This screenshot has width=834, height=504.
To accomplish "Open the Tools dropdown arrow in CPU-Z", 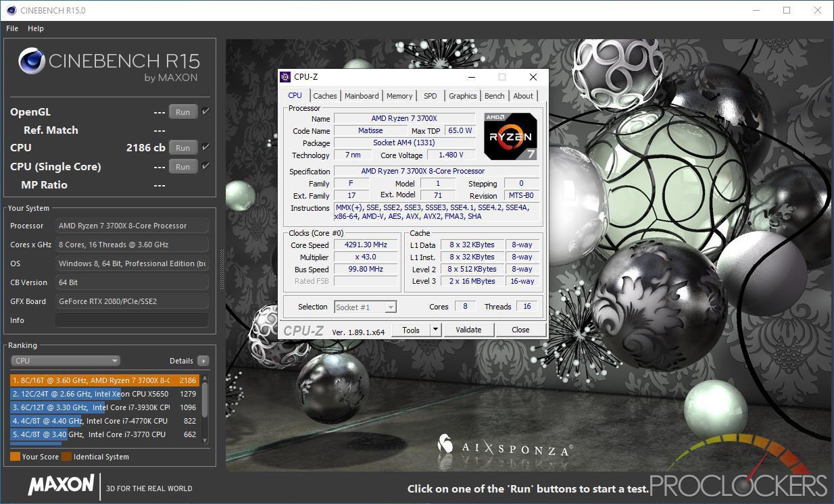I will (x=436, y=330).
